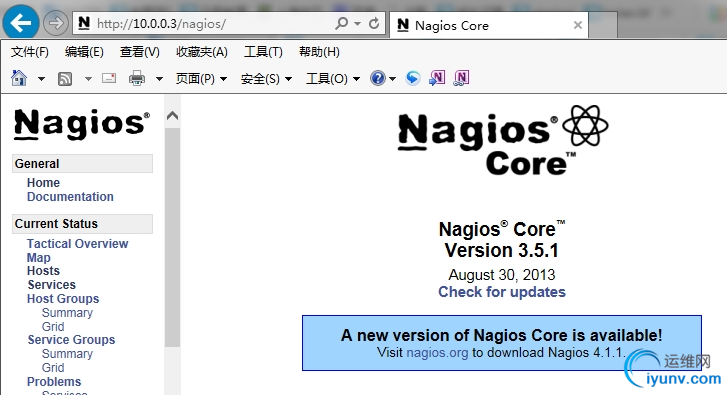Close the Nagios Core tab
This screenshot has width=727, height=395.
coord(578,25)
